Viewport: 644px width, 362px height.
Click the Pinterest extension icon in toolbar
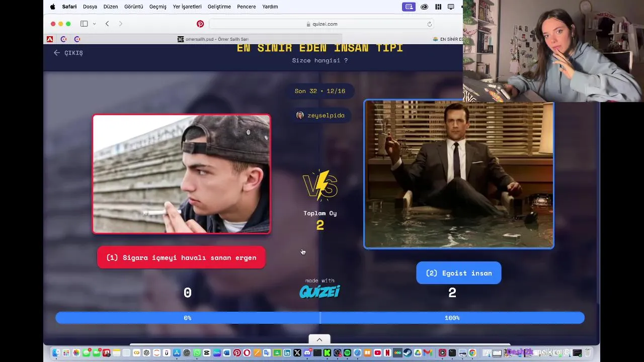coord(200,24)
